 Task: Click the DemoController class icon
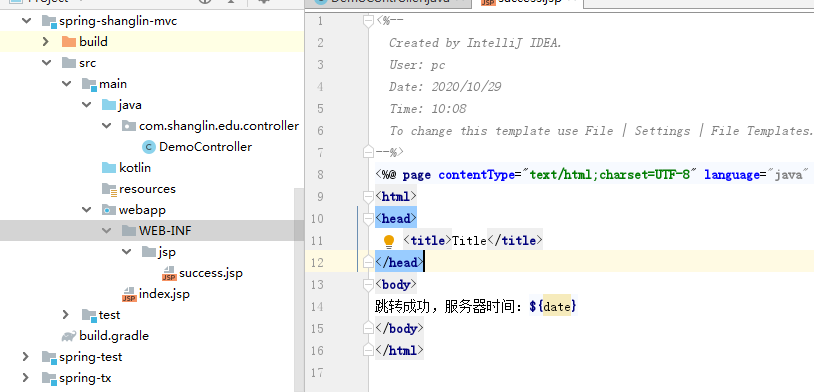(149, 147)
